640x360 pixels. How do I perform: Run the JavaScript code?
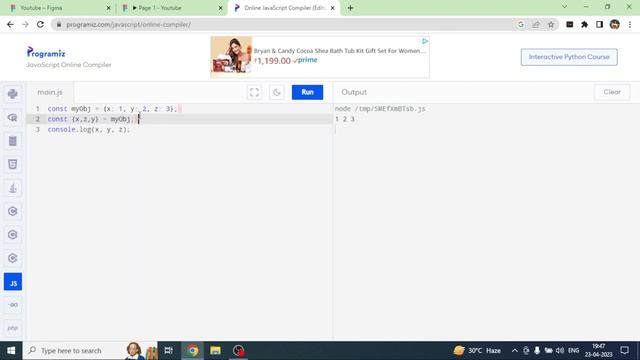307,92
